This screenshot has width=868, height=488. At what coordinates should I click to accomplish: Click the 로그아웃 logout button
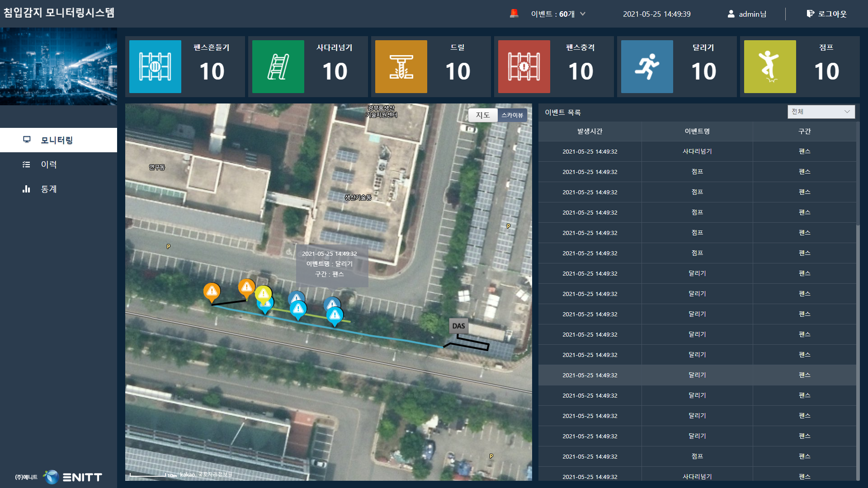(827, 14)
